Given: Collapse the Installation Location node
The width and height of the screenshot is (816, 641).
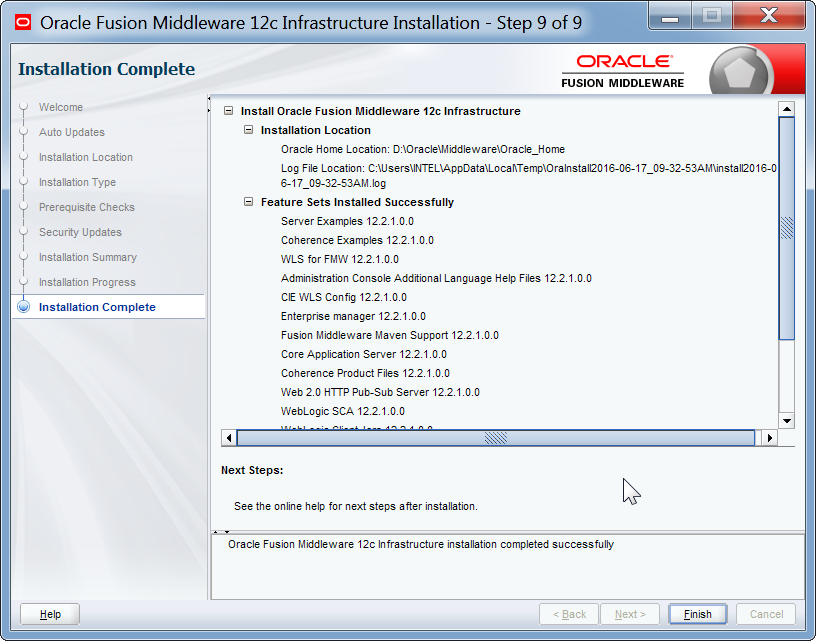Looking at the screenshot, I should (249, 130).
